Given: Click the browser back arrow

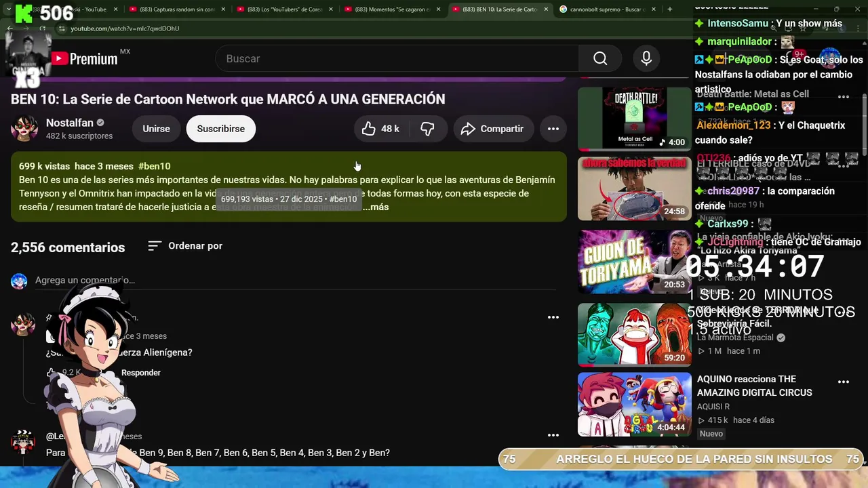Looking at the screenshot, I should pos(9,28).
